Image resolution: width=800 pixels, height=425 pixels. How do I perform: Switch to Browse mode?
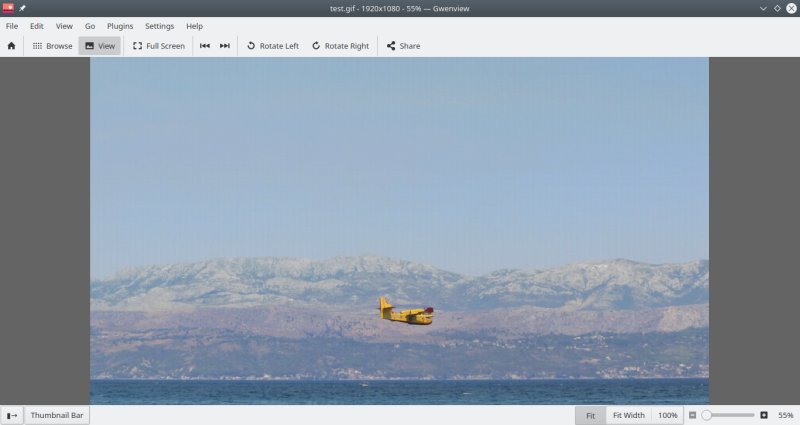point(52,46)
